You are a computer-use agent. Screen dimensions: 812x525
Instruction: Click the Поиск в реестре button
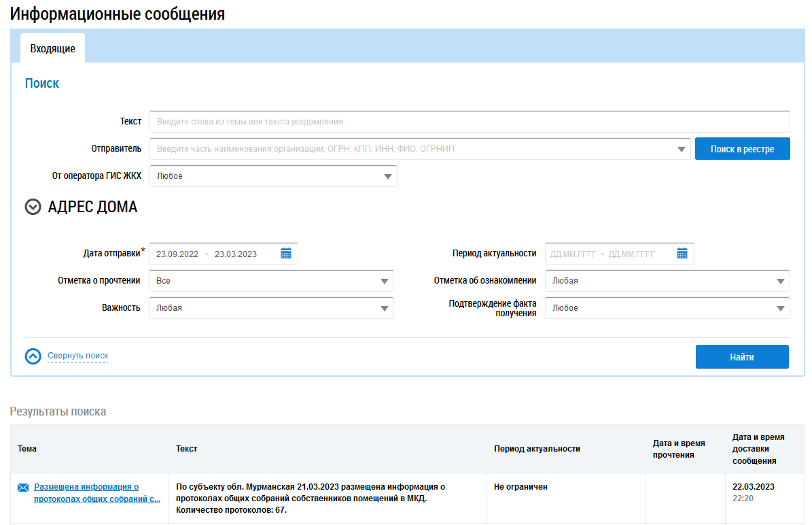[742, 149]
